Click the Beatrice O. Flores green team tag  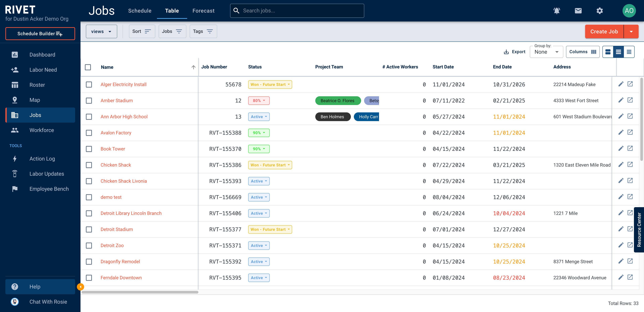[338, 100]
